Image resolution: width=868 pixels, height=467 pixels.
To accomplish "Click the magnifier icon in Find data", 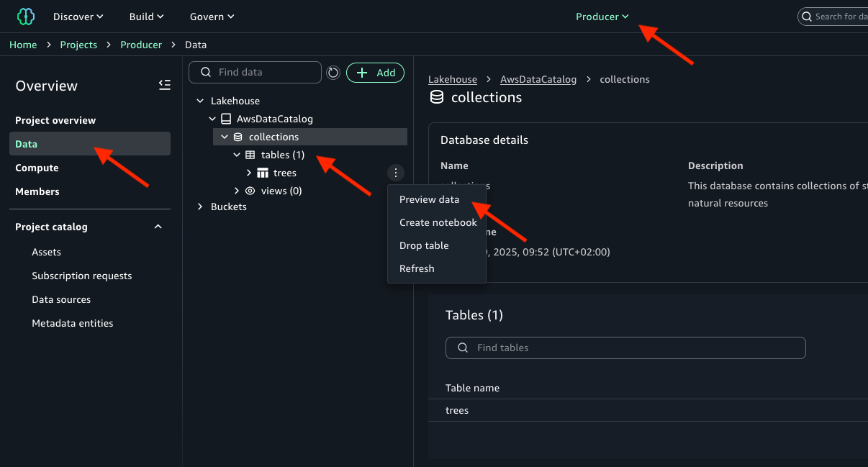I will click(x=206, y=72).
